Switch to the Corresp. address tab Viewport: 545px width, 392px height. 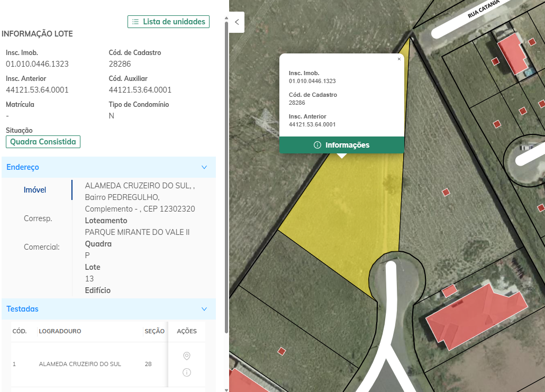pyautogui.click(x=38, y=218)
